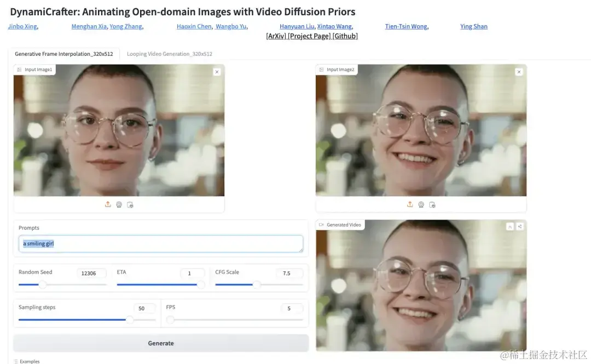Open author Ying Shan link
The height and width of the screenshot is (364, 591).
[x=474, y=26]
